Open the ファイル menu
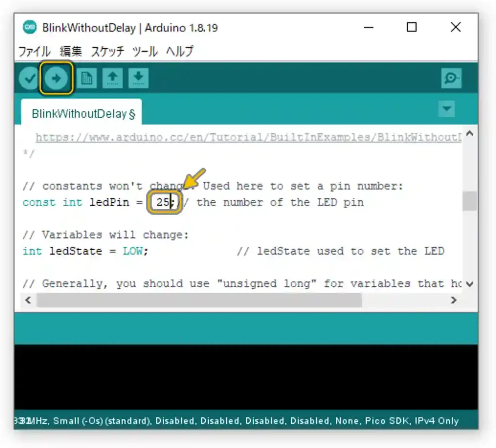 pos(34,51)
